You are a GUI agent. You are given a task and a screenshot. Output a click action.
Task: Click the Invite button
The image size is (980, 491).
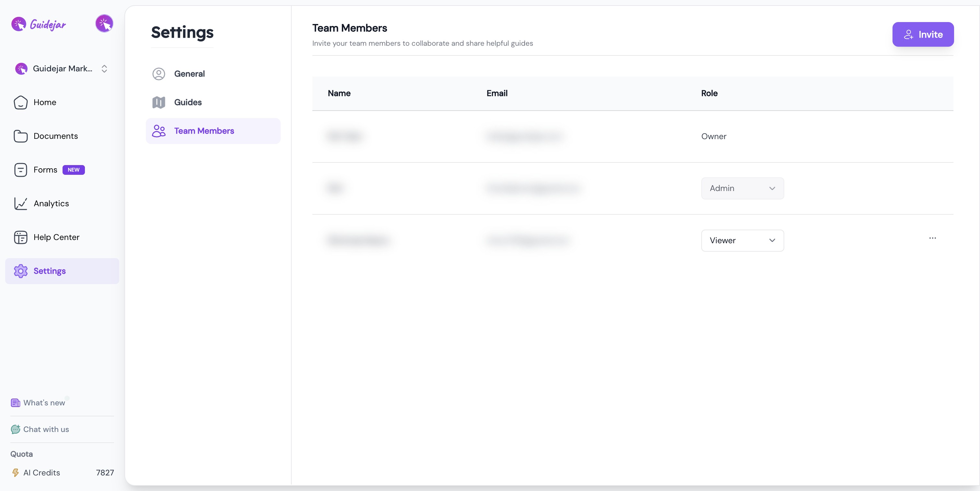(923, 35)
